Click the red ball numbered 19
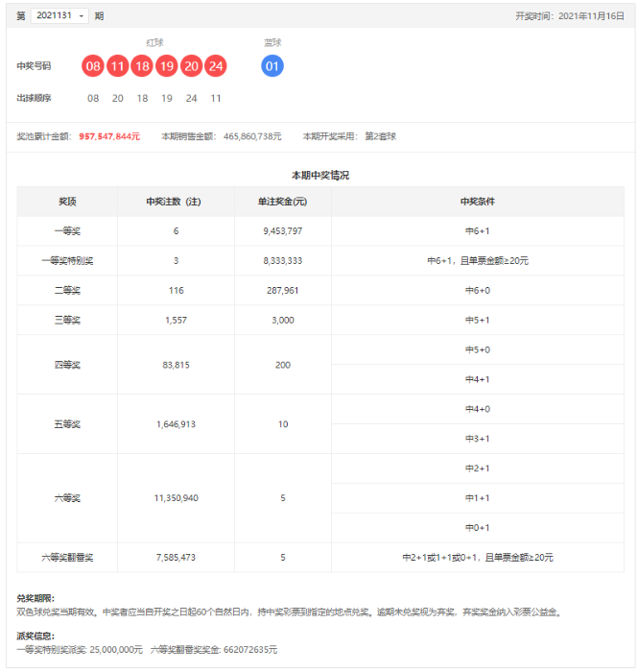The image size is (638, 672). point(167,66)
